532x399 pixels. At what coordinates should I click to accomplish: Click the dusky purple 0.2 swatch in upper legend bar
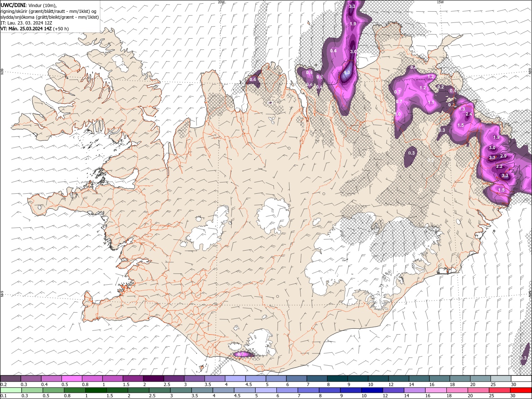pyautogui.click(x=10, y=379)
